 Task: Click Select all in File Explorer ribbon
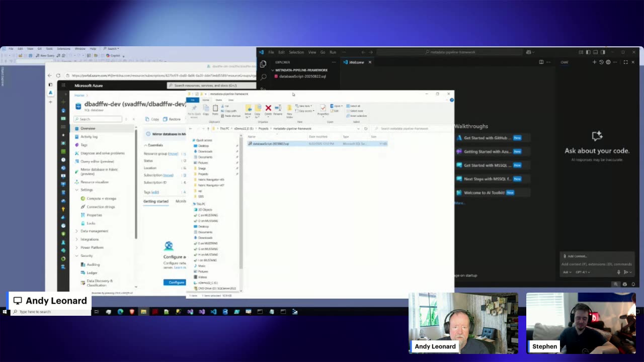click(354, 106)
